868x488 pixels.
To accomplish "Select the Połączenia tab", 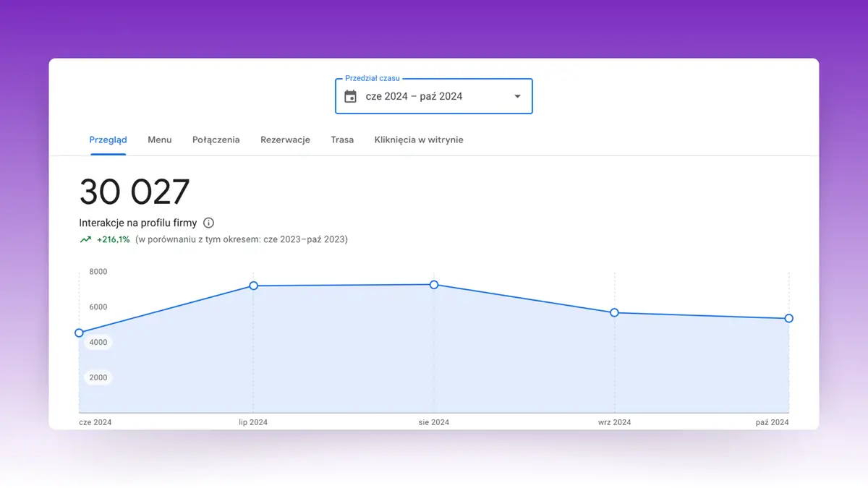I will (216, 140).
